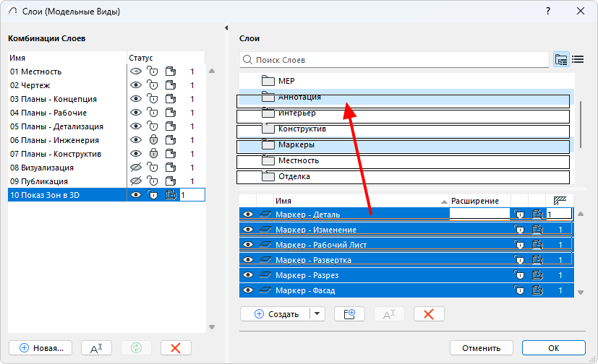Open help with question mark

tap(548, 11)
